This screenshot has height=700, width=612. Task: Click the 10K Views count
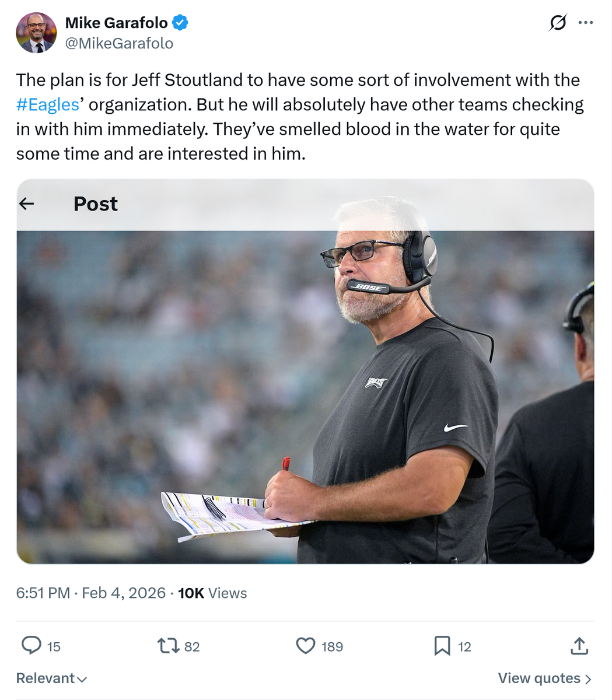(212, 593)
